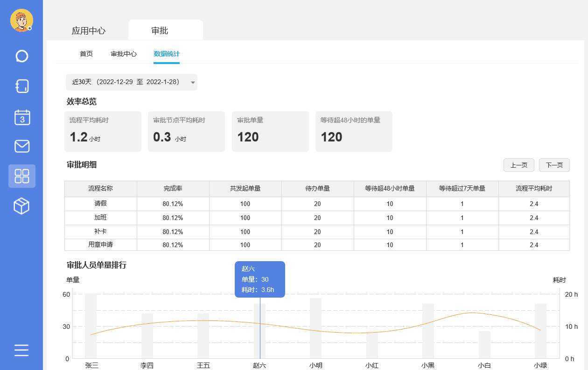Click the 上一页 button
Viewport: 588px width, 370px height.
click(519, 165)
